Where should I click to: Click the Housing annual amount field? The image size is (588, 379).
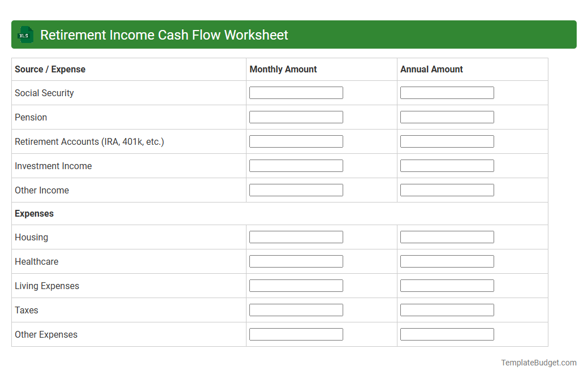pos(447,236)
